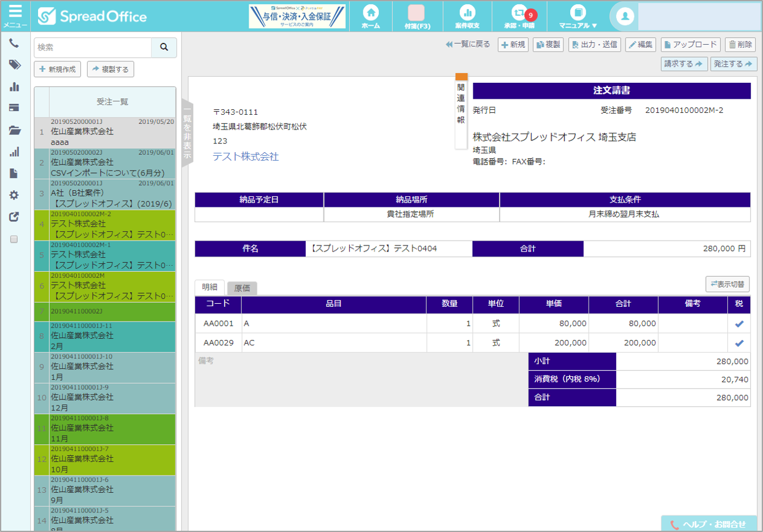Click the 削除 trash button
The height and width of the screenshot is (532, 763).
point(740,45)
